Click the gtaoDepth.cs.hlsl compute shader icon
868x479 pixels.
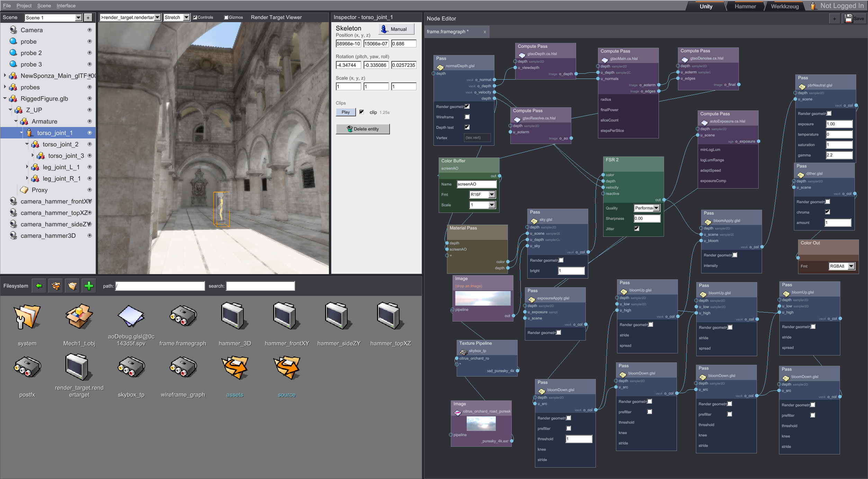tap(522, 55)
